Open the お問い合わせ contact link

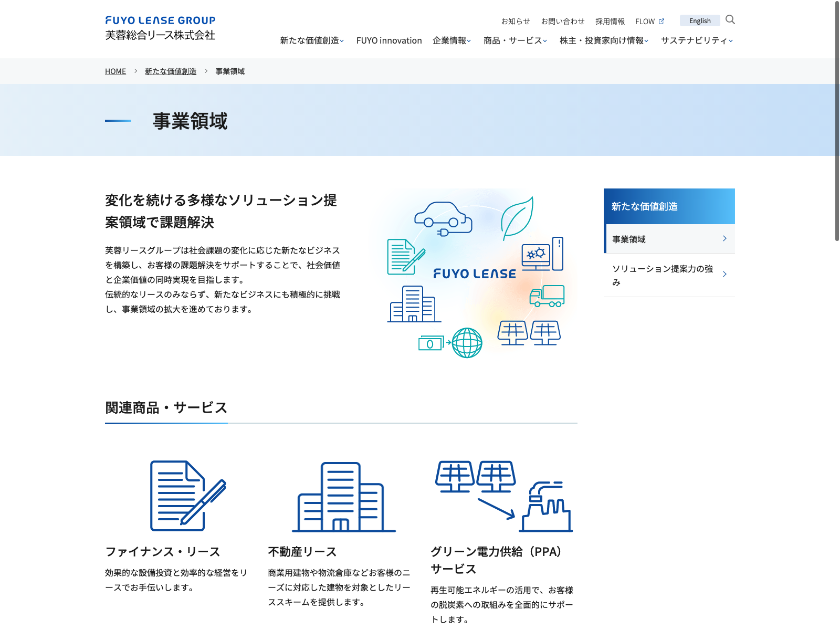[x=563, y=22]
